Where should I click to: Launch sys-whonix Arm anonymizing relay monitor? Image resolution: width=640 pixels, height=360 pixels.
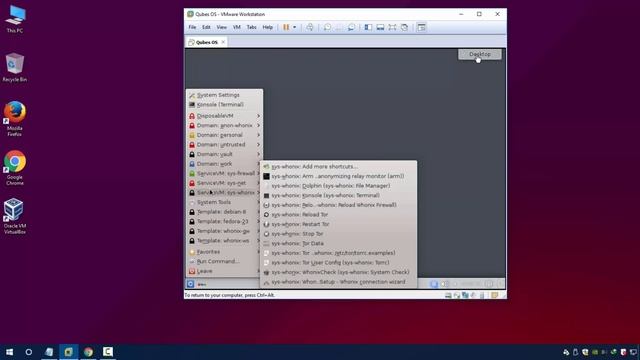[338, 176]
